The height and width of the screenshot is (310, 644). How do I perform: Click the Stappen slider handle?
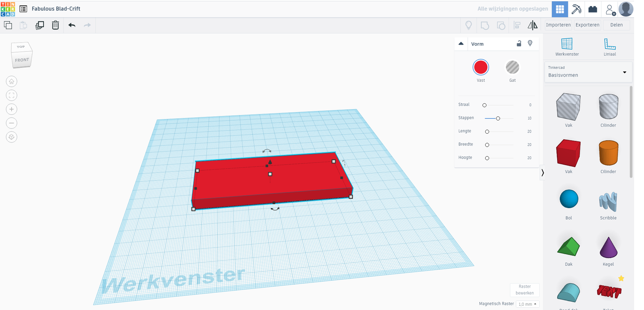click(x=498, y=118)
